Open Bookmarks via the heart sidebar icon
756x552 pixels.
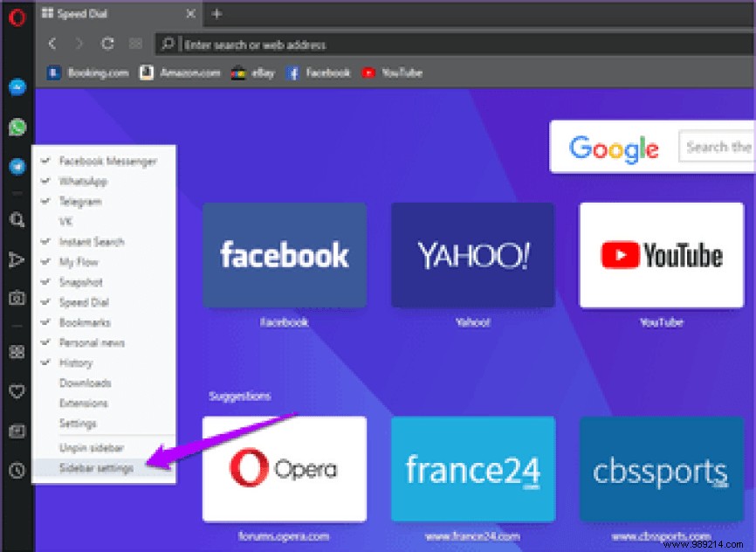click(16, 391)
